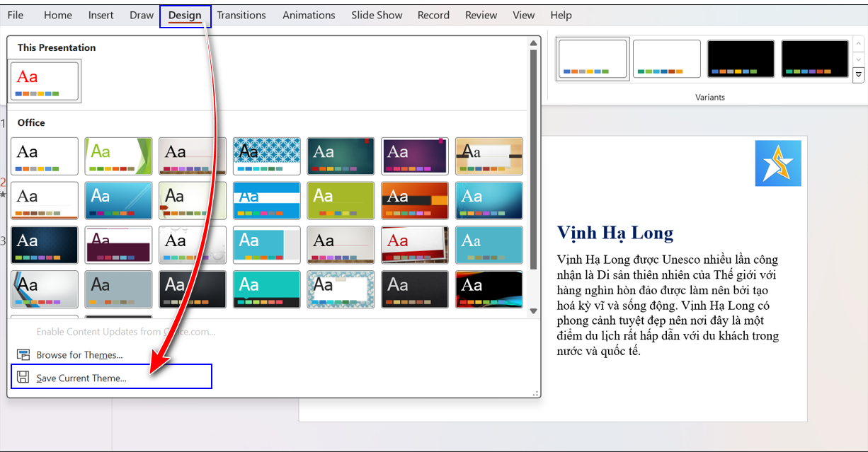The image size is (868, 452).
Task: Click Browse for Themes option
Action: coord(79,355)
